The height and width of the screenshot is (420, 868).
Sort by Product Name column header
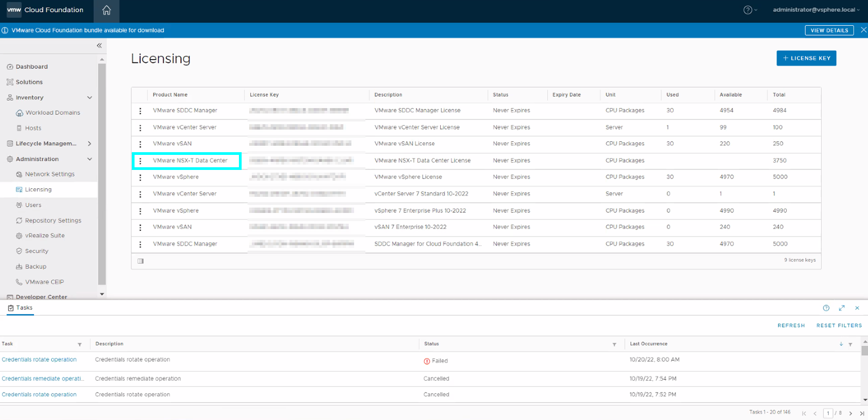click(x=170, y=95)
